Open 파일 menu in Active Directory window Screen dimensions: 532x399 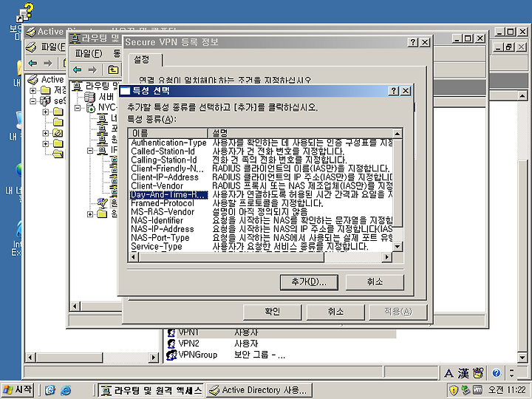(x=53, y=47)
